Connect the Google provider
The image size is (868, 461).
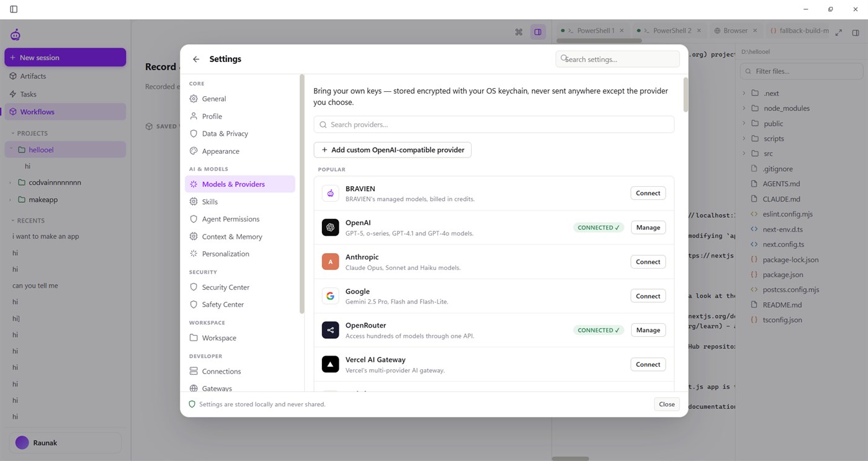pyautogui.click(x=648, y=296)
